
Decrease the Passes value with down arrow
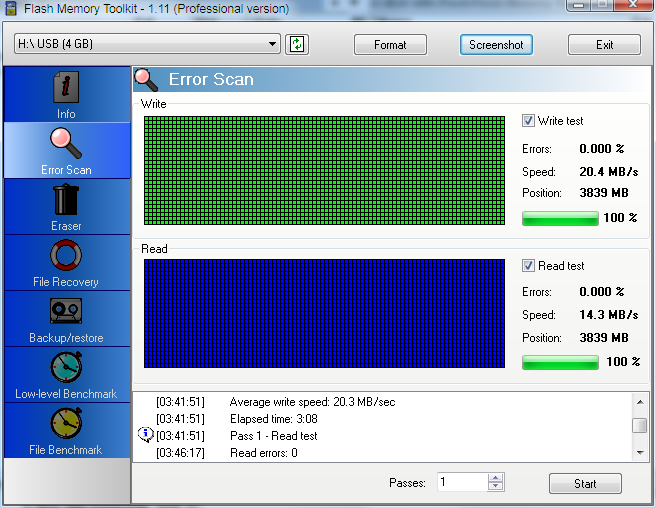pyautogui.click(x=496, y=487)
